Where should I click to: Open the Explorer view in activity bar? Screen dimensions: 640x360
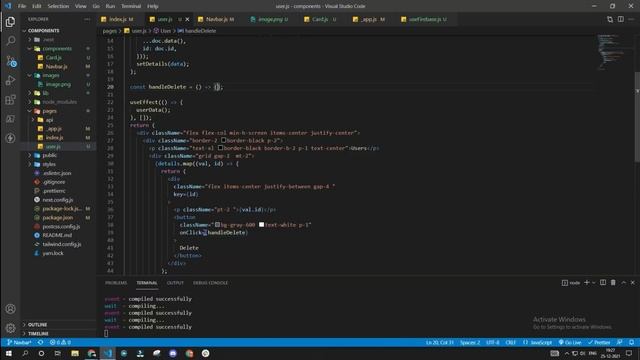(x=11, y=22)
